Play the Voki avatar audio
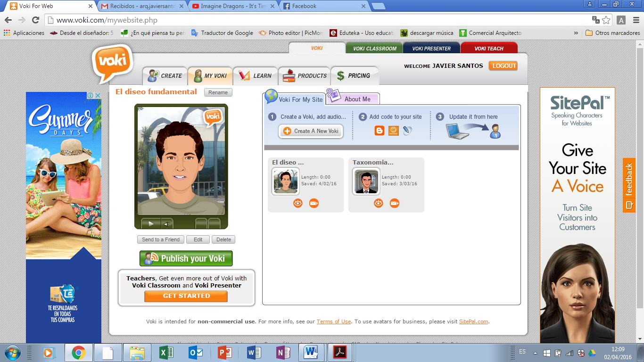Image resolution: width=644 pixels, height=362 pixels. click(x=151, y=223)
